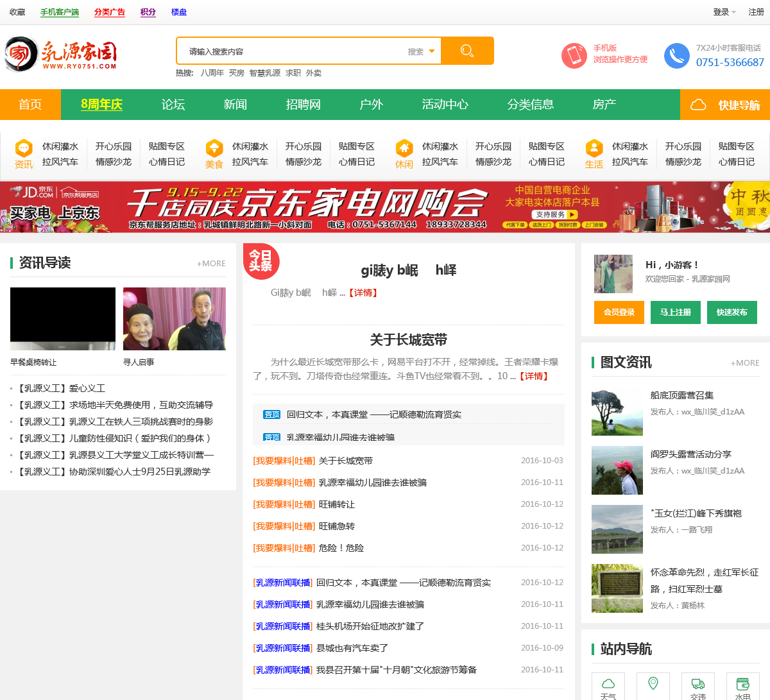The height and width of the screenshot is (700, 770).
Task: Click the 休闲 house category icon
Action: [x=404, y=148]
